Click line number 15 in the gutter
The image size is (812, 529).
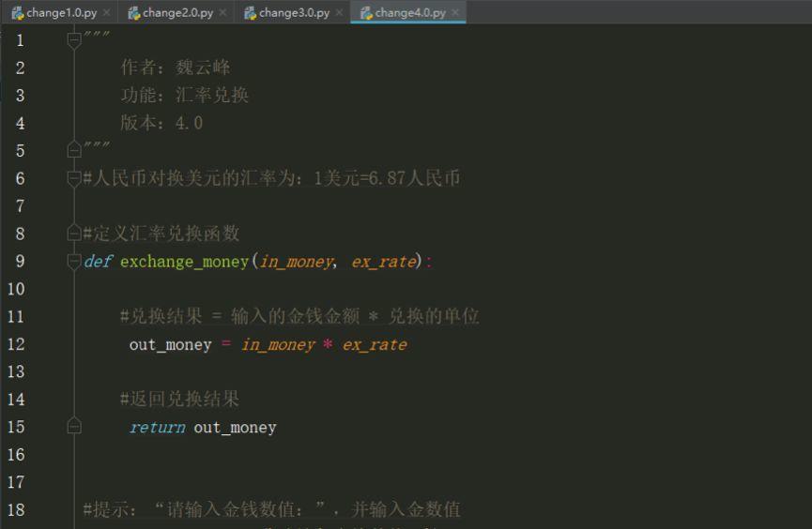coord(16,427)
